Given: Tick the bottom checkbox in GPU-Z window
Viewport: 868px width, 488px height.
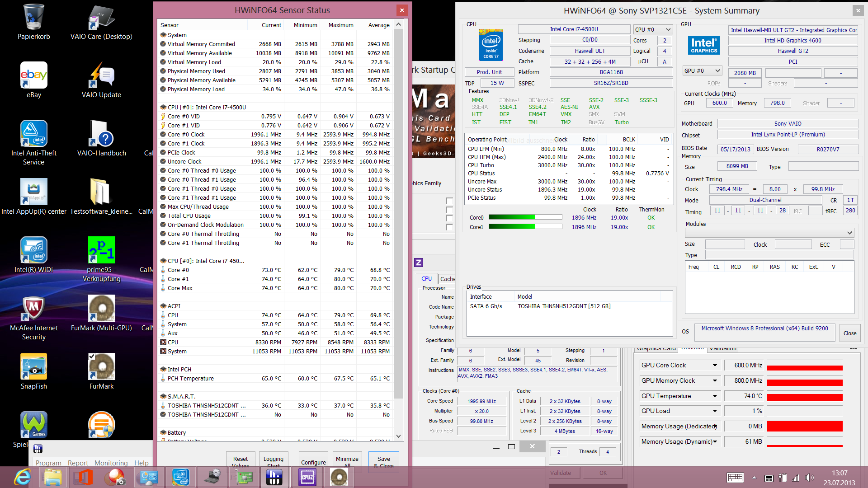Looking at the screenshot, I should click(x=449, y=227).
